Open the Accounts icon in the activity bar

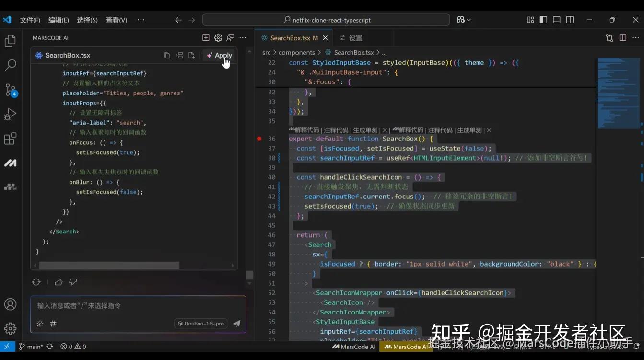[x=10, y=304]
